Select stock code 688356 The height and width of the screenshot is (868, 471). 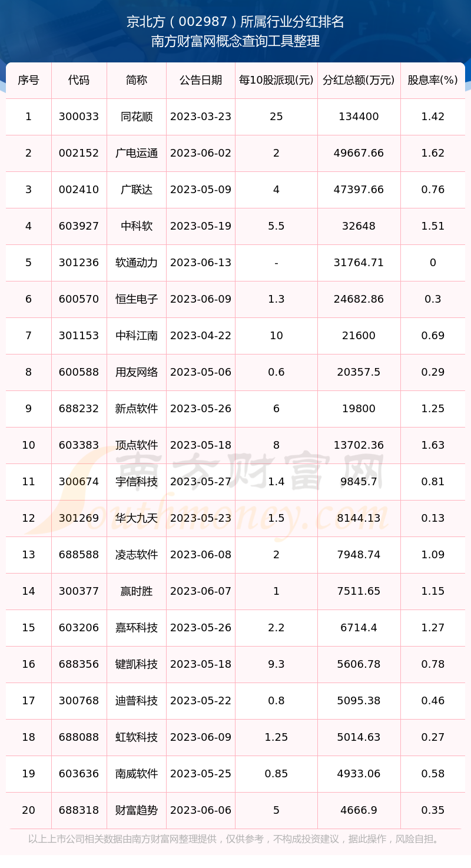click(79, 664)
